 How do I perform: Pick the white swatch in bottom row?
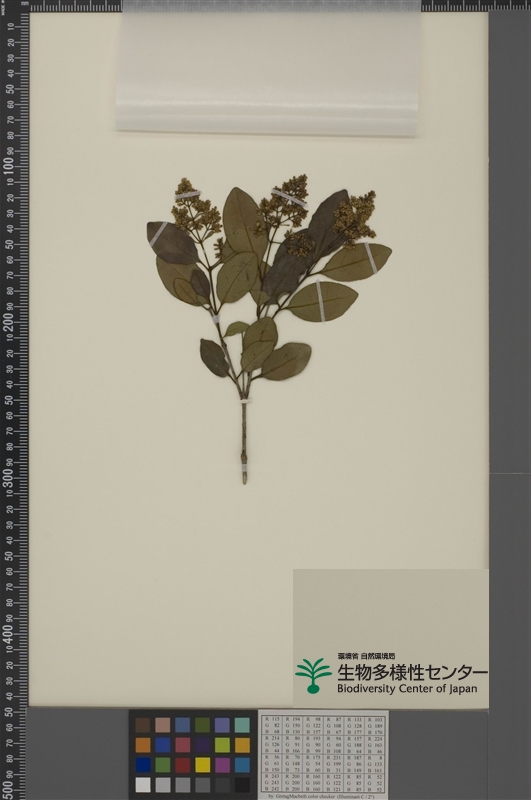[x=143, y=784]
